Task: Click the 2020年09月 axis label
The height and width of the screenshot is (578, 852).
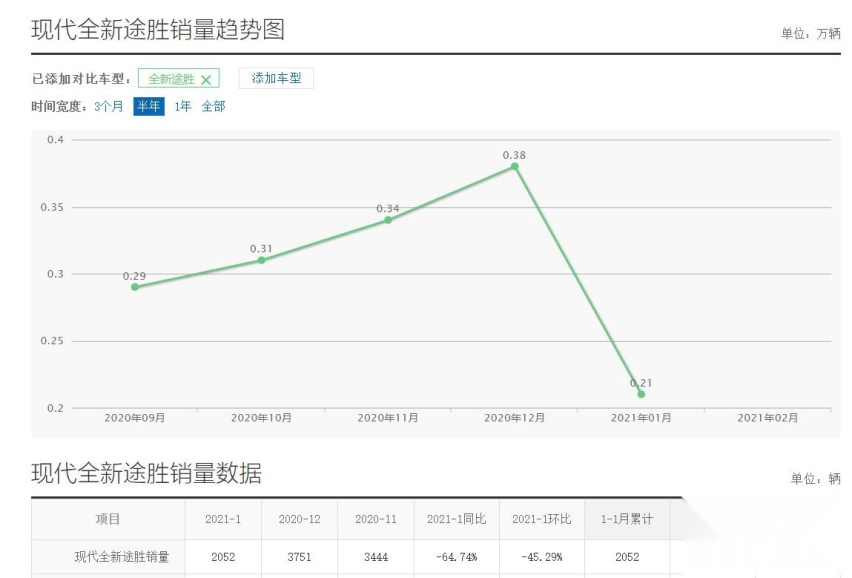Action: tap(135, 418)
